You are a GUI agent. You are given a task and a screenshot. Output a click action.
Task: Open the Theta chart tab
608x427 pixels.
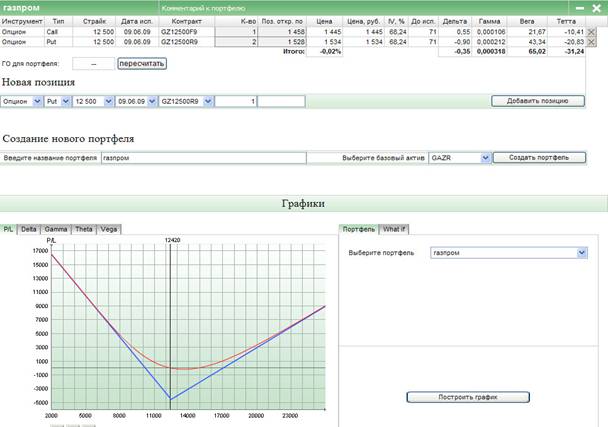pyautogui.click(x=84, y=229)
